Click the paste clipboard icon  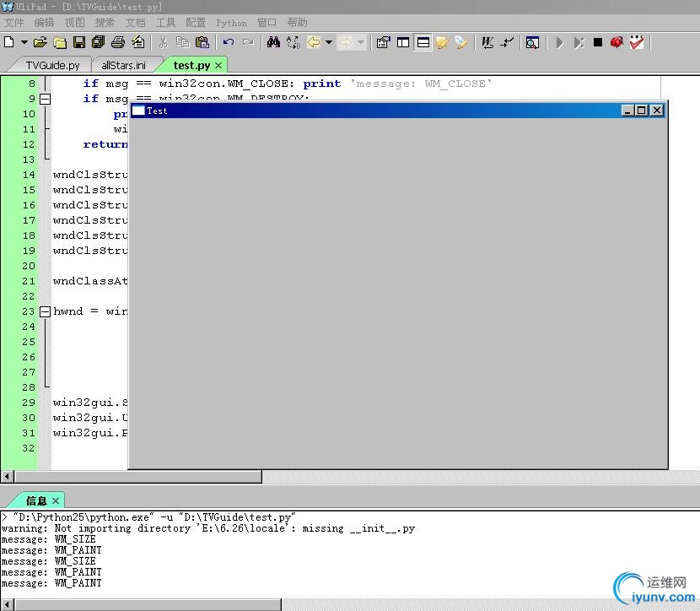[202, 42]
